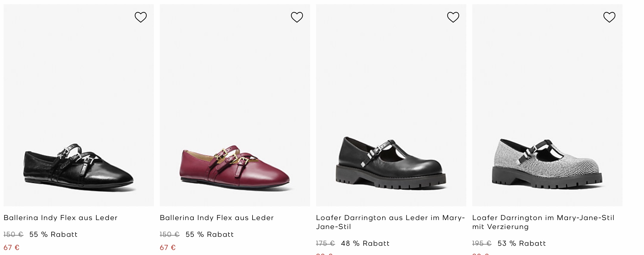Open title link under the burgundy ballerina
The height and width of the screenshot is (255, 644).
click(217, 218)
